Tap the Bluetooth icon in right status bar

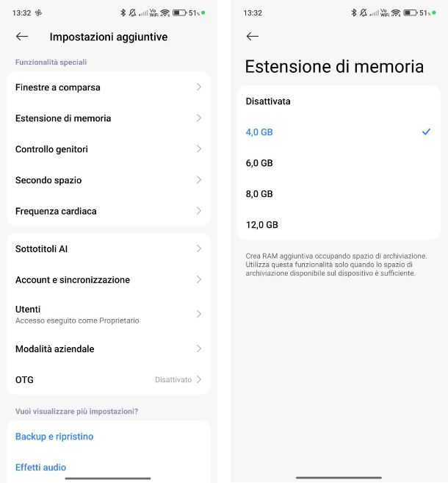(353, 13)
